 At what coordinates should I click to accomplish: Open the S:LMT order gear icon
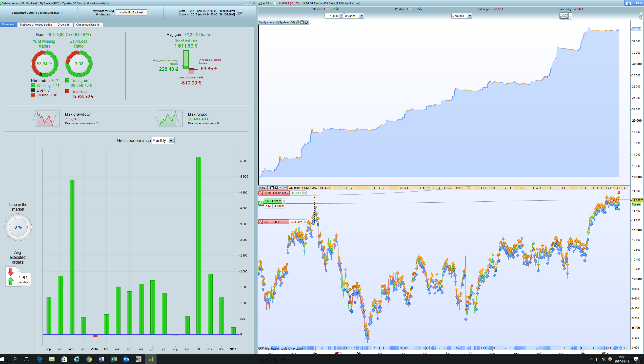click(260, 193)
